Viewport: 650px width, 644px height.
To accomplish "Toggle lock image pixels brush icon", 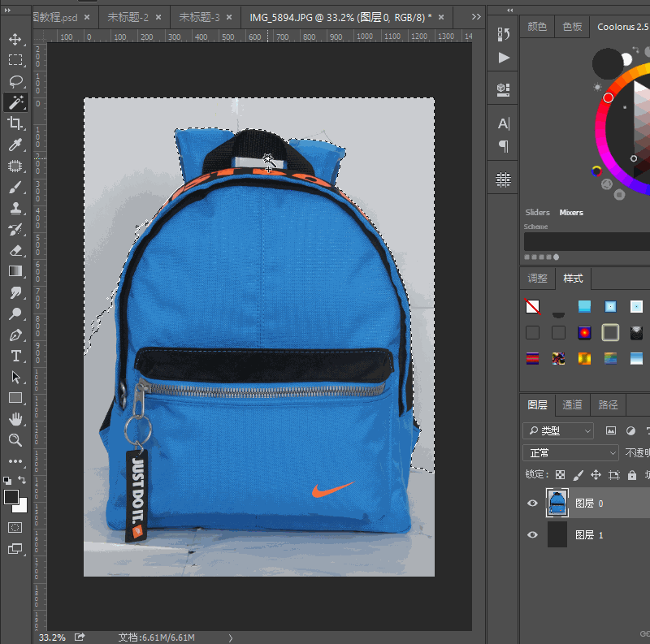I will coord(578,475).
